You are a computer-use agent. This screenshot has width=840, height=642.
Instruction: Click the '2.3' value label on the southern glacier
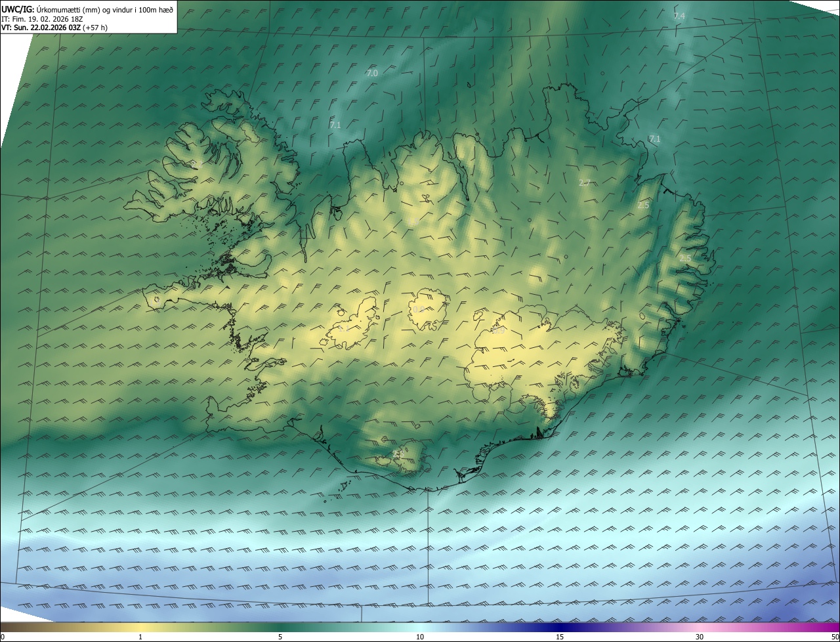tap(398, 454)
